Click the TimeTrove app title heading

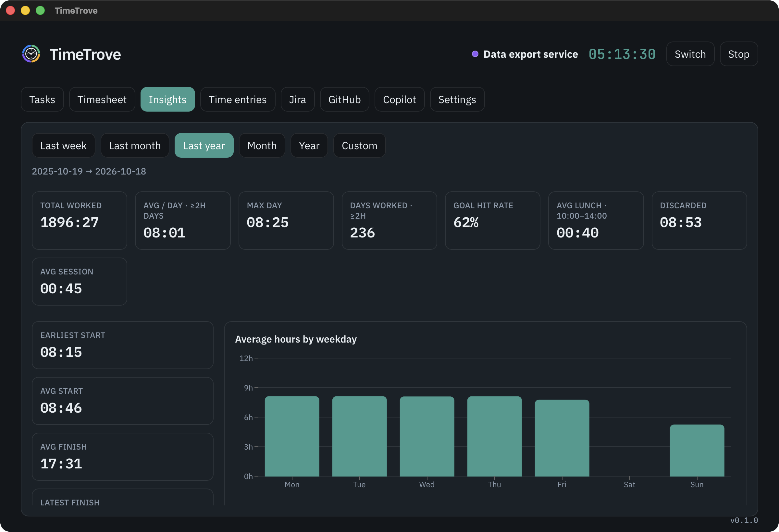click(85, 54)
